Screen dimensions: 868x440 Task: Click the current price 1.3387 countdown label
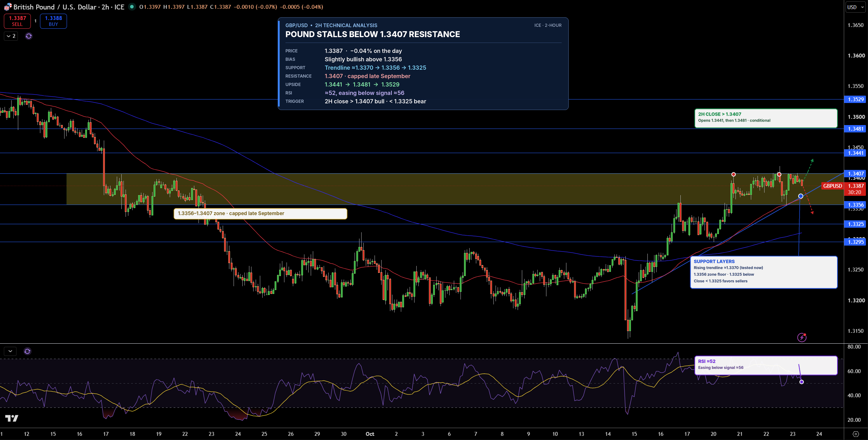point(856,189)
